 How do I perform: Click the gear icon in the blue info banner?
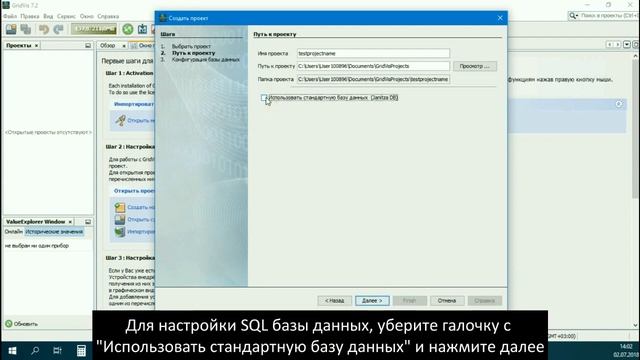click(x=619, y=104)
